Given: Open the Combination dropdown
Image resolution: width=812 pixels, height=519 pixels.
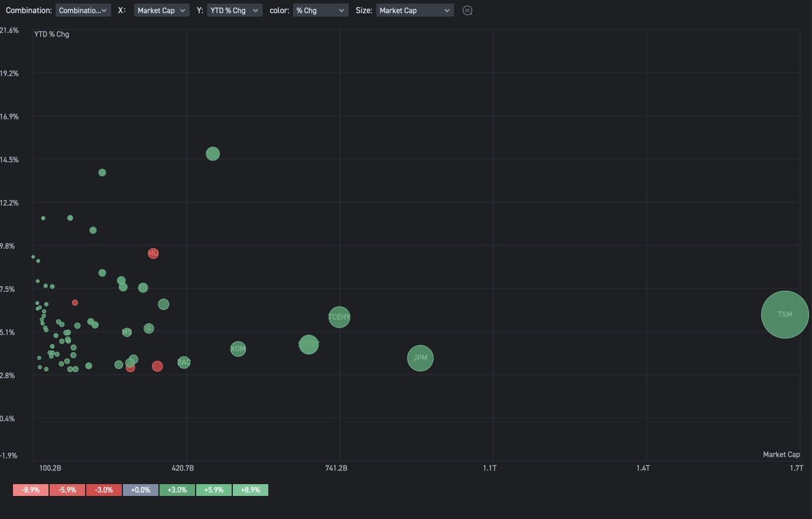Looking at the screenshot, I should [83, 11].
